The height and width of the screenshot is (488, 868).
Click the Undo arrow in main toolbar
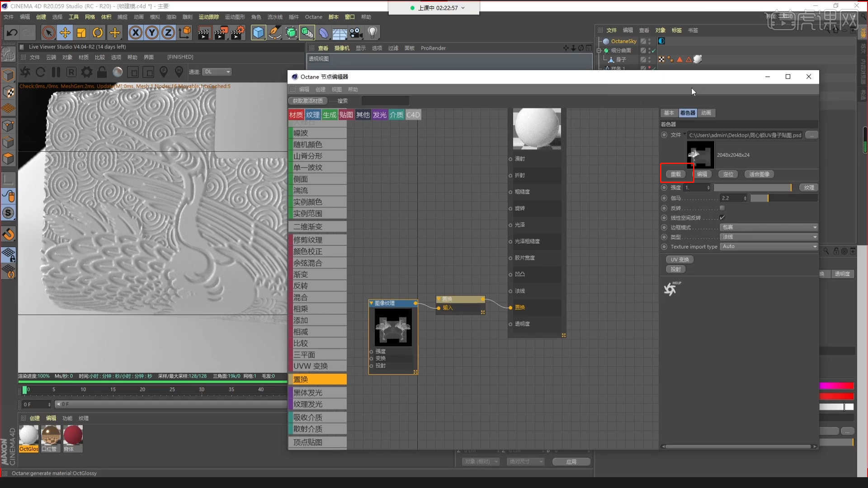12,33
